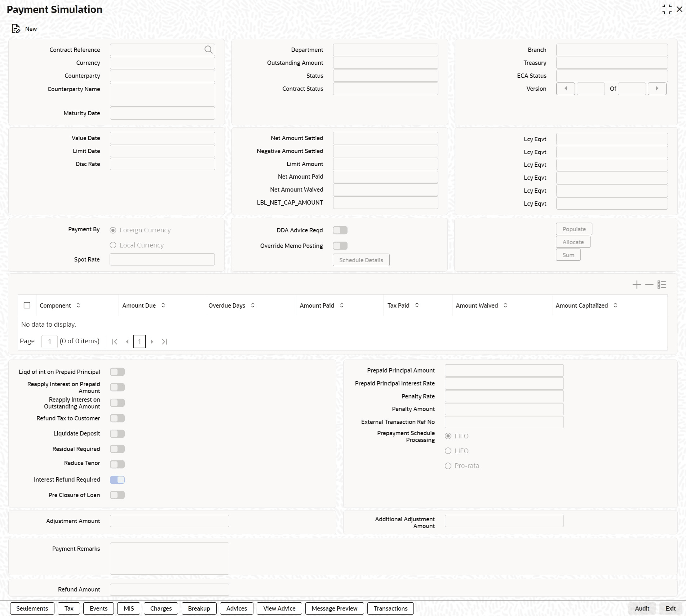Screen dimensions: 686x616
Task: Jump to last page of table
Action: click(x=164, y=342)
